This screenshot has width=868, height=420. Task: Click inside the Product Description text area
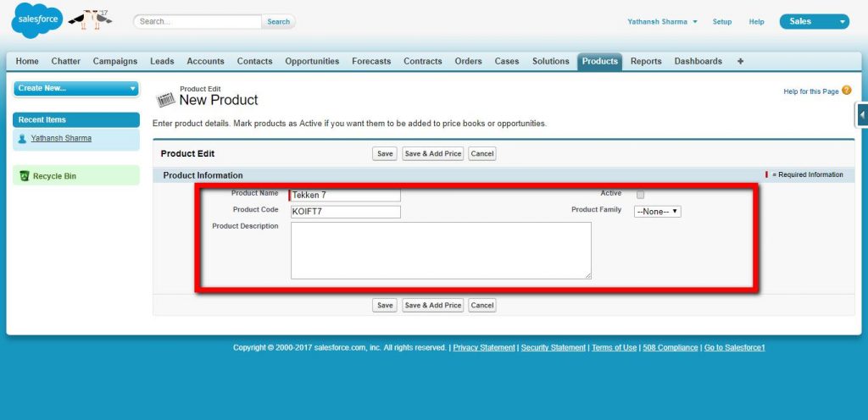pyautogui.click(x=441, y=251)
